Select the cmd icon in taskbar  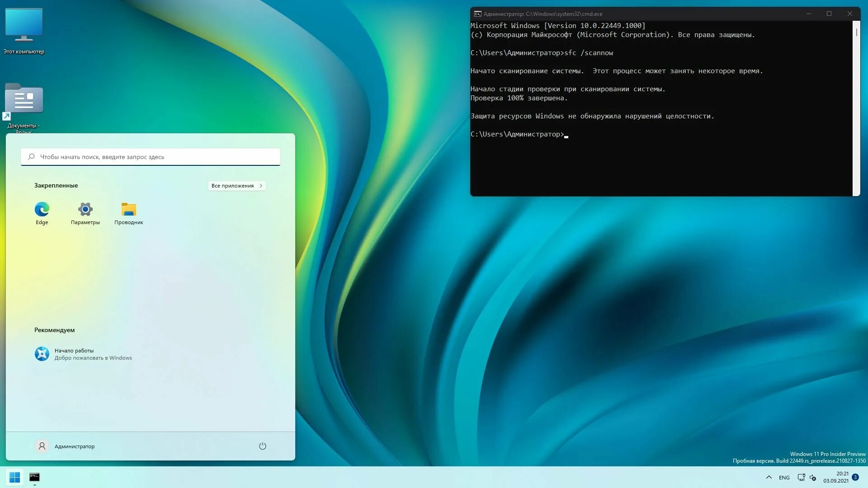[x=34, y=477]
